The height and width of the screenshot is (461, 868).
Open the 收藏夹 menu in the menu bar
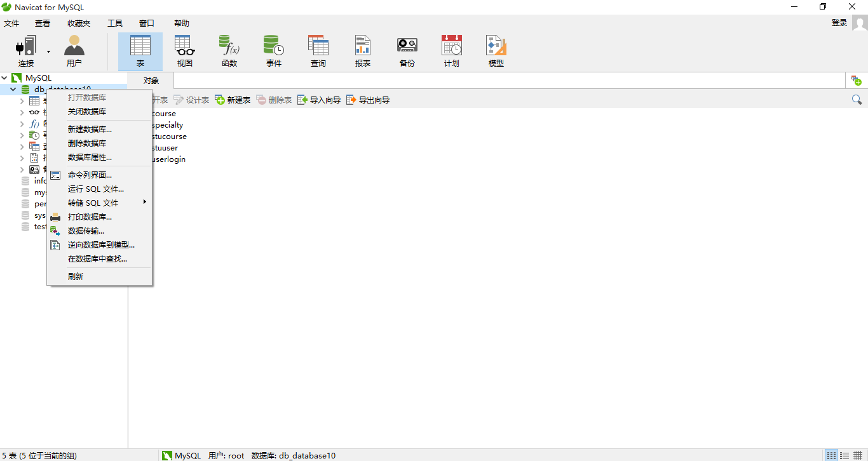[79, 23]
